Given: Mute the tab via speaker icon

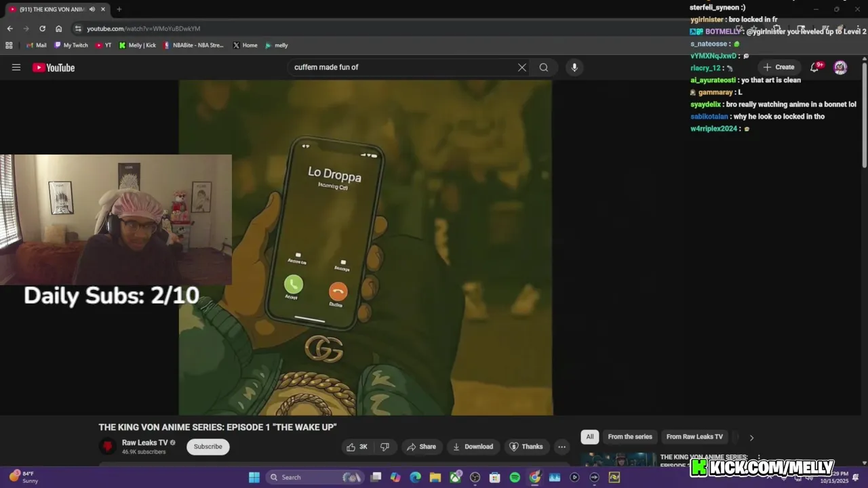Looking at the screenshot, I should pyautogui.click(x=92, y=9).
